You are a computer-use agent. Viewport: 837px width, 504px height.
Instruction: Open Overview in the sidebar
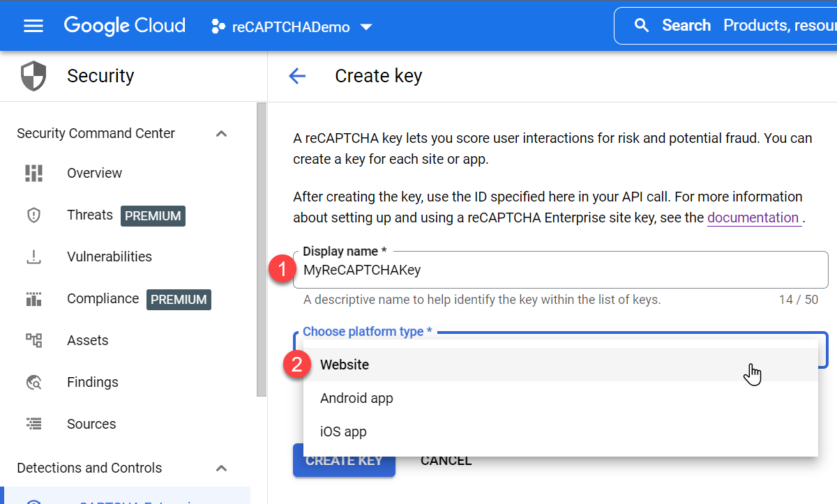[x=94, y=173]
